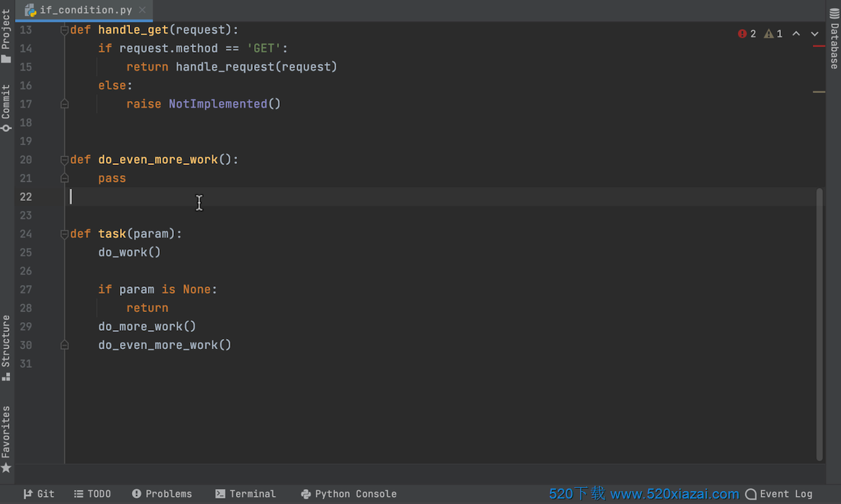
Task: Click the editor vertical scrollbar
Action: tap(819, 324)
